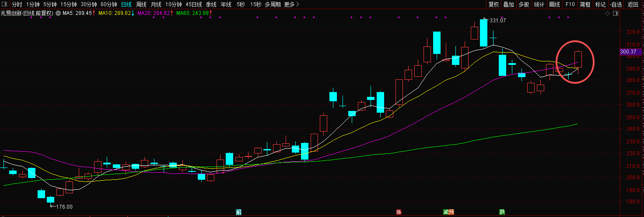Click the green 跌 event marker

[x=502, y=212]
